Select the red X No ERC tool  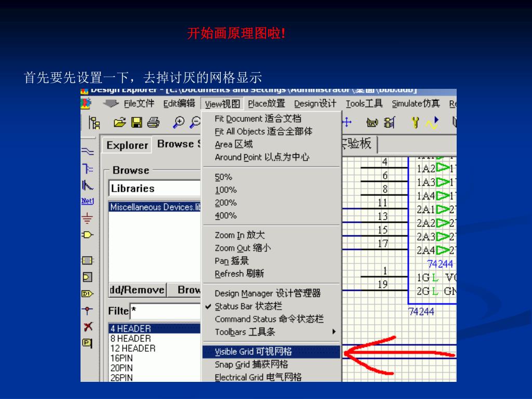pos(88,326)
